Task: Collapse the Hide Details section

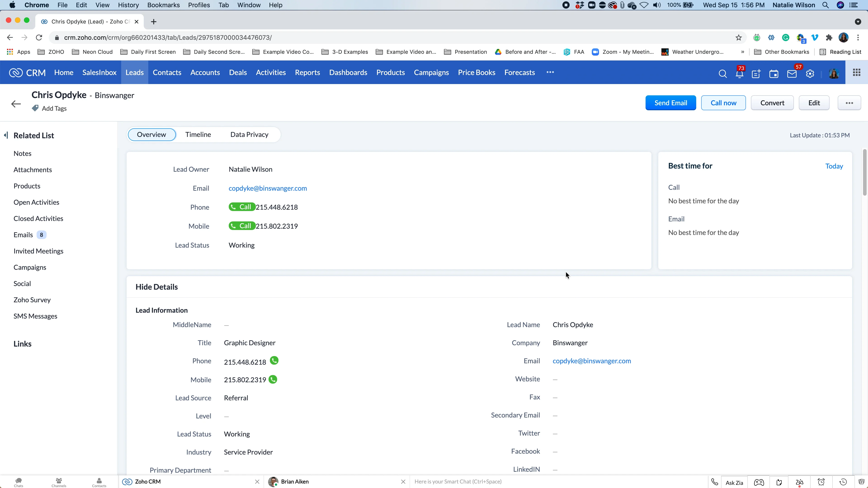Action: pyautogui.click(x=157, y=287)
